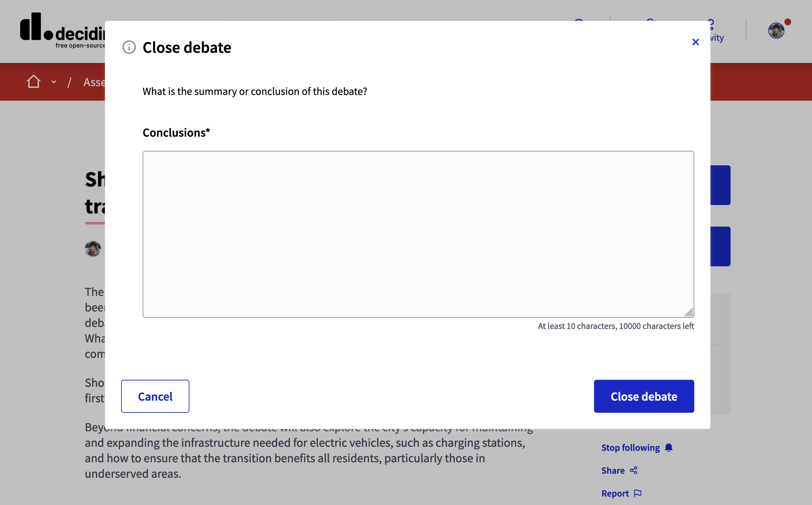Click the share icon beside the Share link
This screenshot has width=812, height=505.
pyautogui.click(x=634, y=470)
